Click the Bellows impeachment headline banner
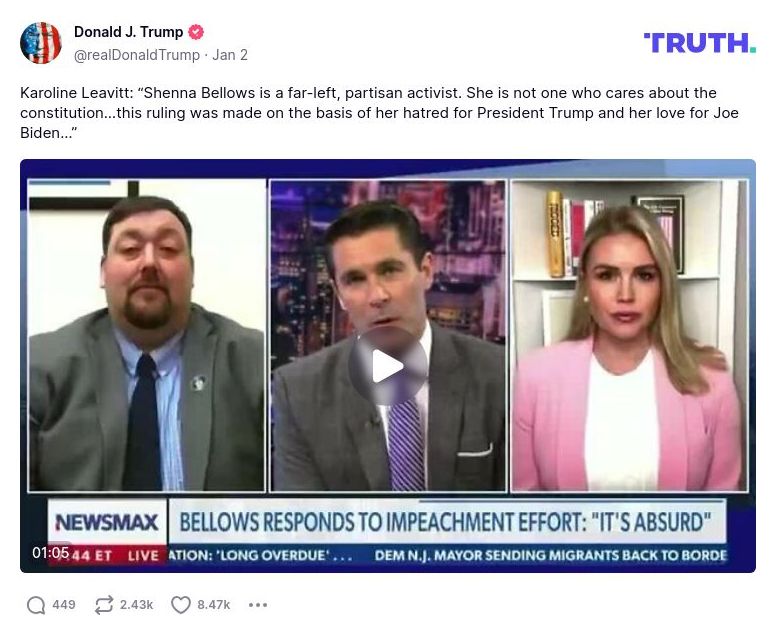 445,522
